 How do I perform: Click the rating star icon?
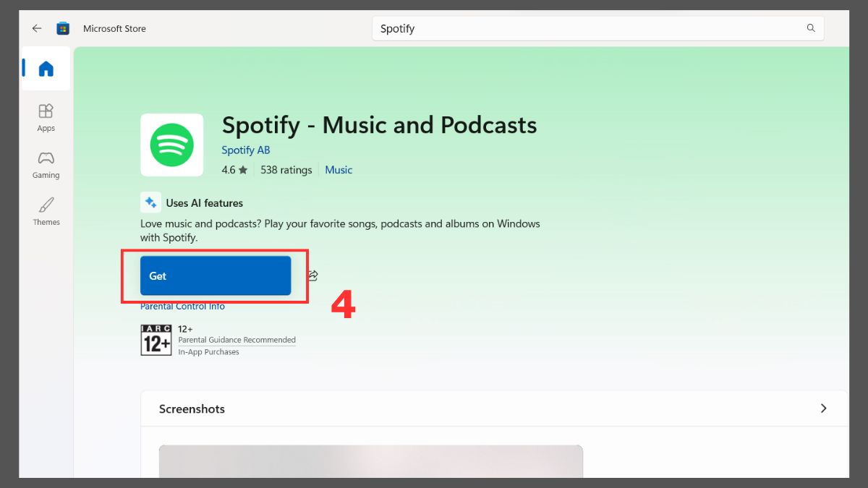(x=243, y=170)
